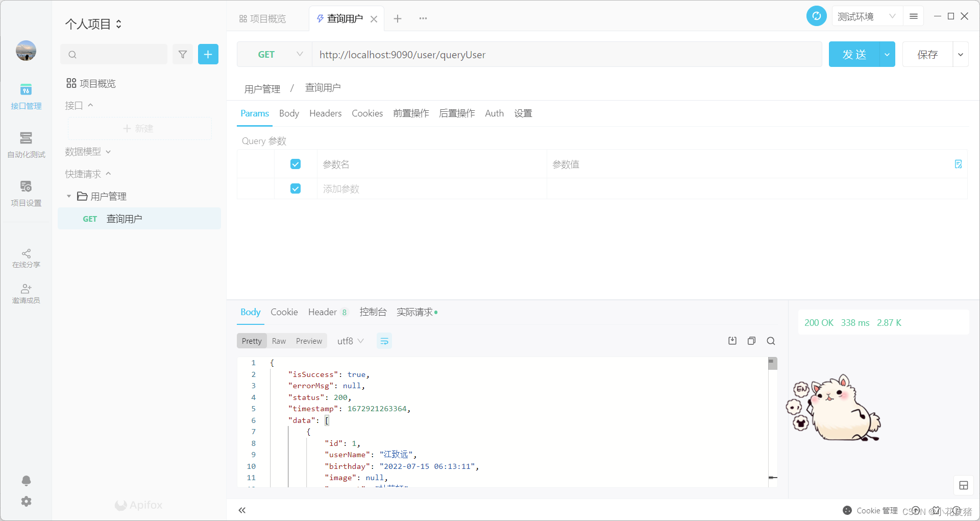Collapse the 用户管理 folder
Screen dimensions: 980x521
point(69,196)
